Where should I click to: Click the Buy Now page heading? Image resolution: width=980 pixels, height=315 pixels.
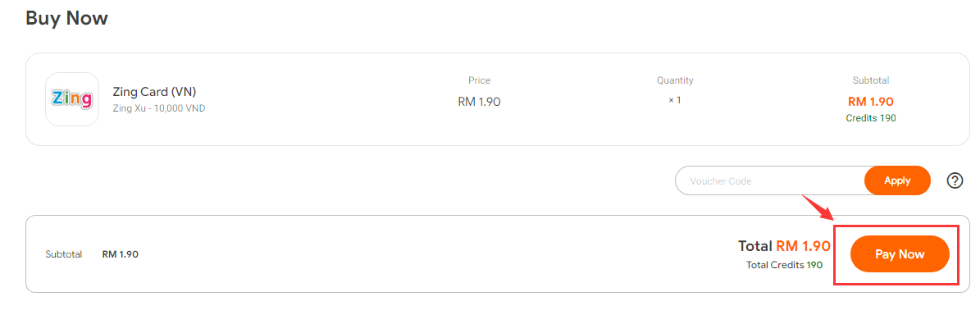67,18
